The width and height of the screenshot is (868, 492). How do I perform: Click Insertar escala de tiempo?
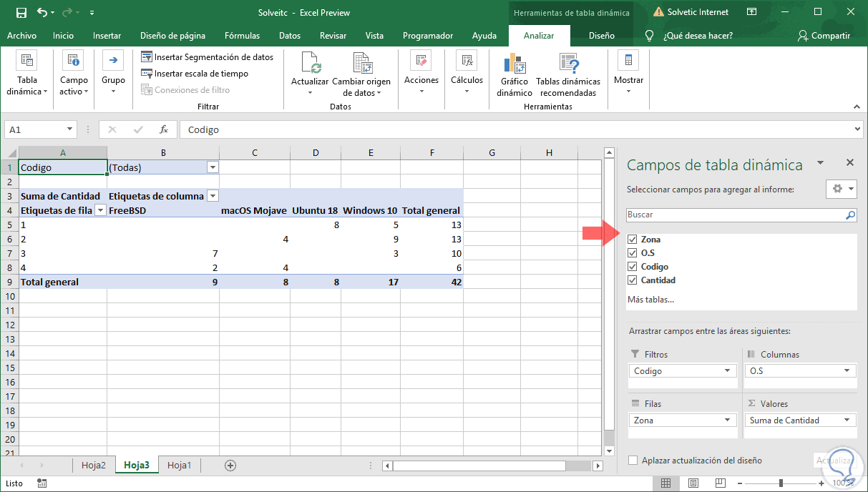click(x=195, y=74)
